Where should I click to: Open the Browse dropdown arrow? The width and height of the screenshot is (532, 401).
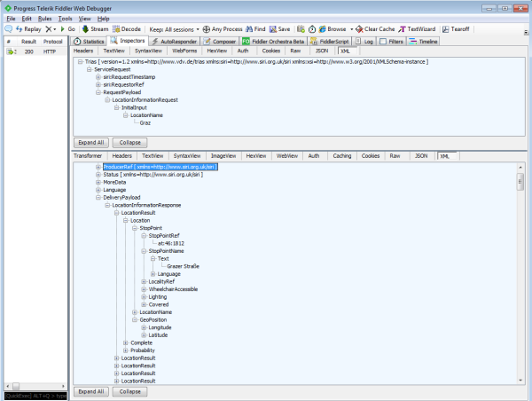[351, 29]
